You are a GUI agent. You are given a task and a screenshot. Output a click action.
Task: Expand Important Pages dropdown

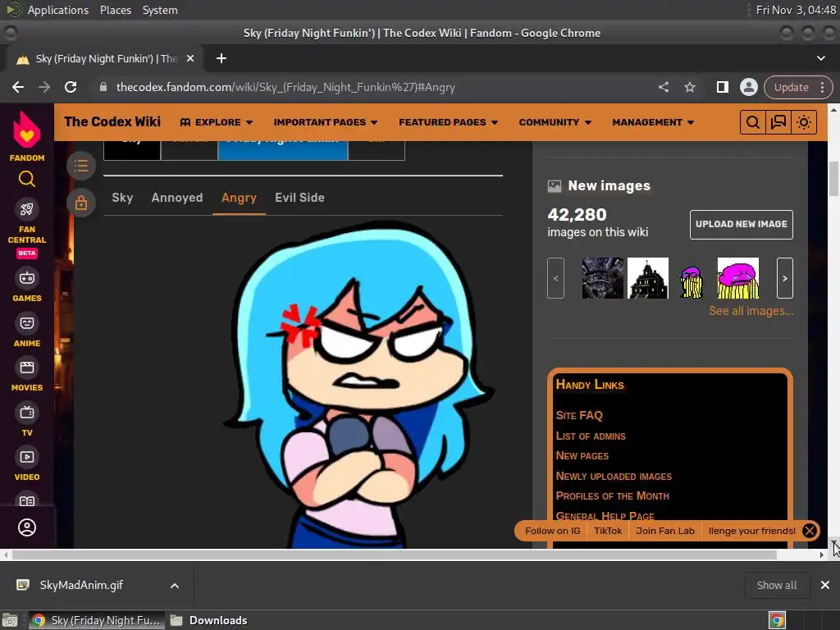point(325,122)
